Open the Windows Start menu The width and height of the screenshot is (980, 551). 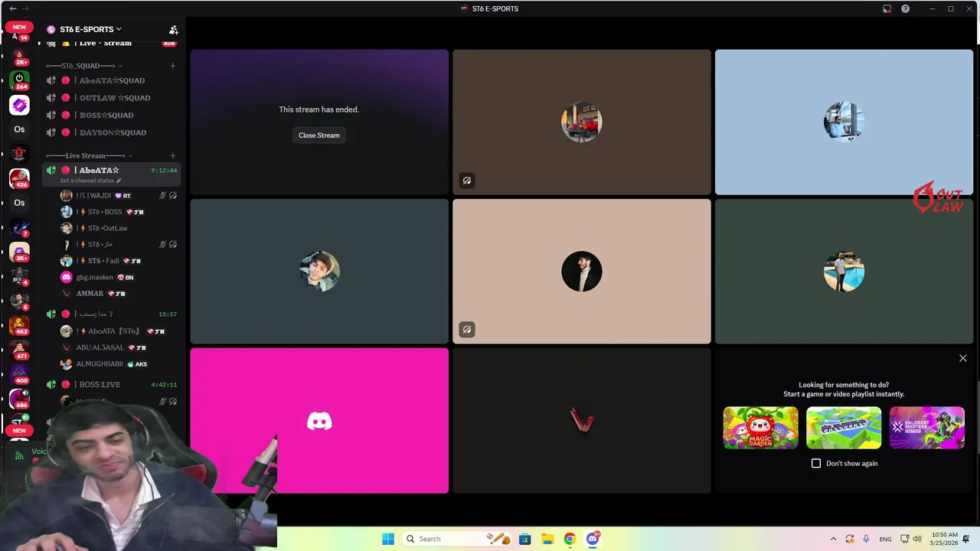[x=388, y=539]
